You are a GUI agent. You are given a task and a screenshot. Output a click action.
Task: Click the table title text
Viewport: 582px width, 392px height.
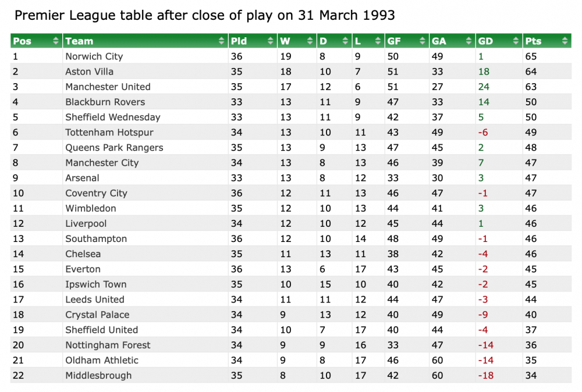(x=204, y=15)
